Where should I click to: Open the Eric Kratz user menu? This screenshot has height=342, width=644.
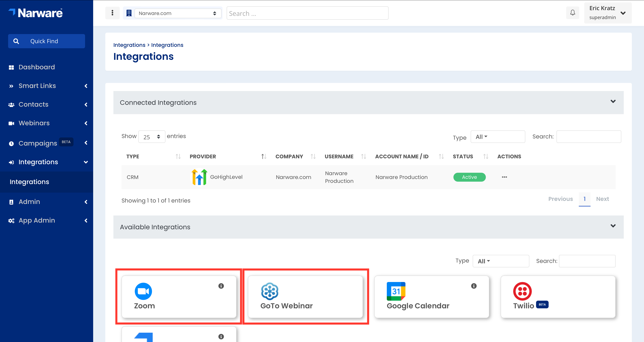coord(608,13)
